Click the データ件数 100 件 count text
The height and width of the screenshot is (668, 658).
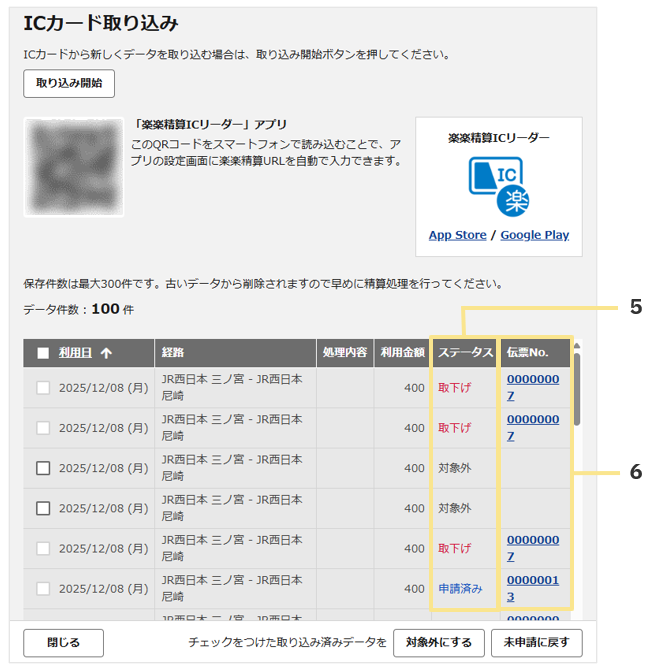pos(78,309)
